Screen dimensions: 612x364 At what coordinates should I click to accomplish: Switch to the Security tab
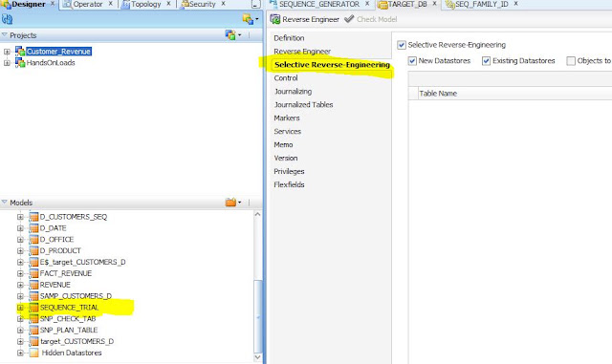coord(202,4)
